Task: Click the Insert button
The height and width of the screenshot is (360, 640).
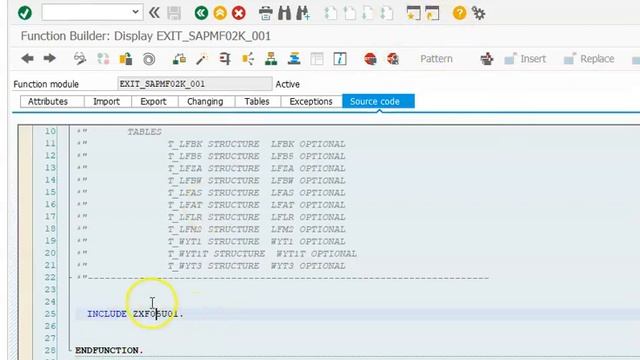Action: [x=525, y=59]
